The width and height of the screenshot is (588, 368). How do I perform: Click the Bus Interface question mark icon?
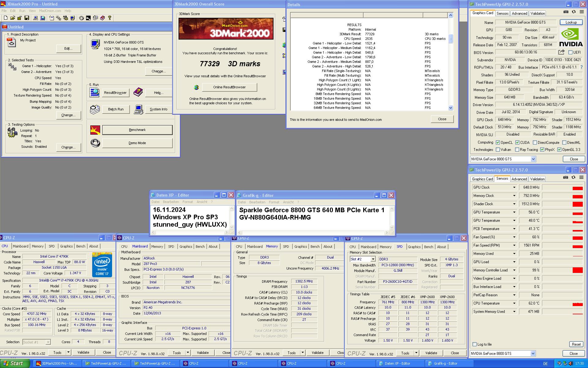(582, 67)
